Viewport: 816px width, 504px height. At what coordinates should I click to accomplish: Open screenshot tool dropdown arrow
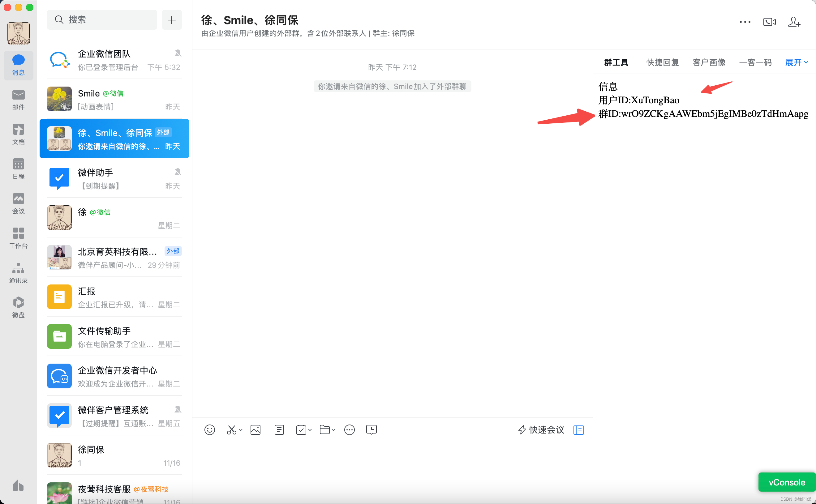coord(241,430)
